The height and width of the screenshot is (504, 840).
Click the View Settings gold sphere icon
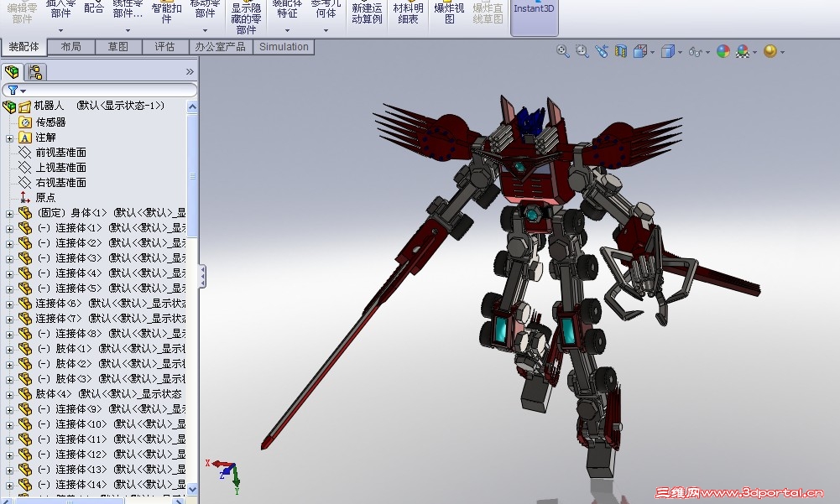[x=770, y=51]
